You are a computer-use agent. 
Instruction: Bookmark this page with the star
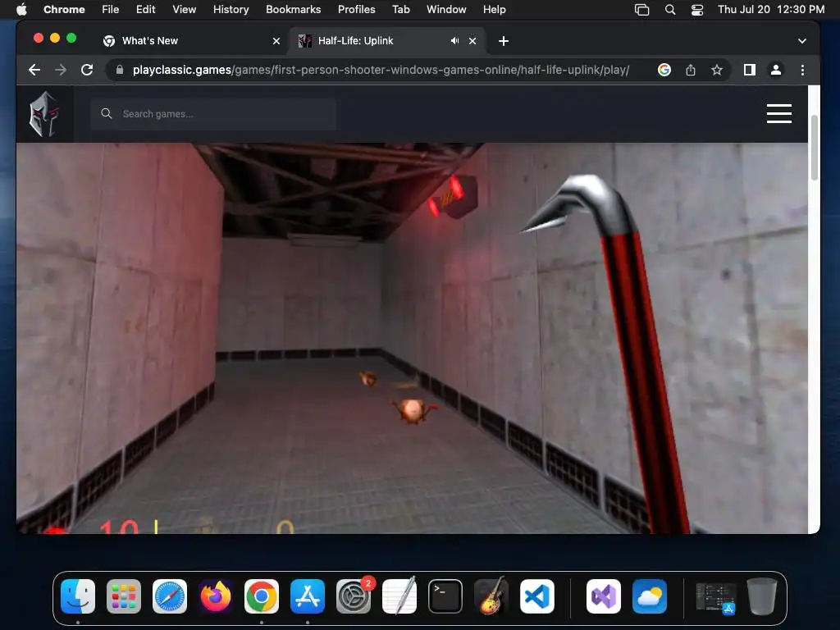click(717, 70)
